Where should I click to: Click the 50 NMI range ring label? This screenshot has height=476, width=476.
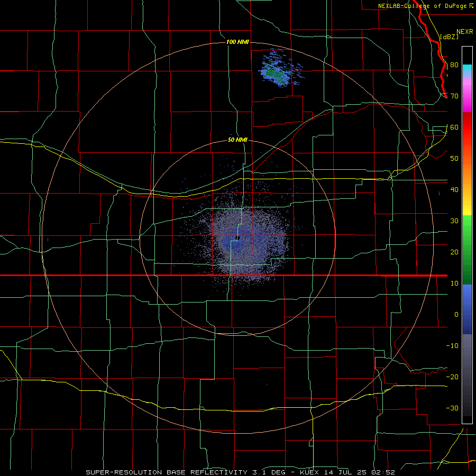(x=237, y=140)
